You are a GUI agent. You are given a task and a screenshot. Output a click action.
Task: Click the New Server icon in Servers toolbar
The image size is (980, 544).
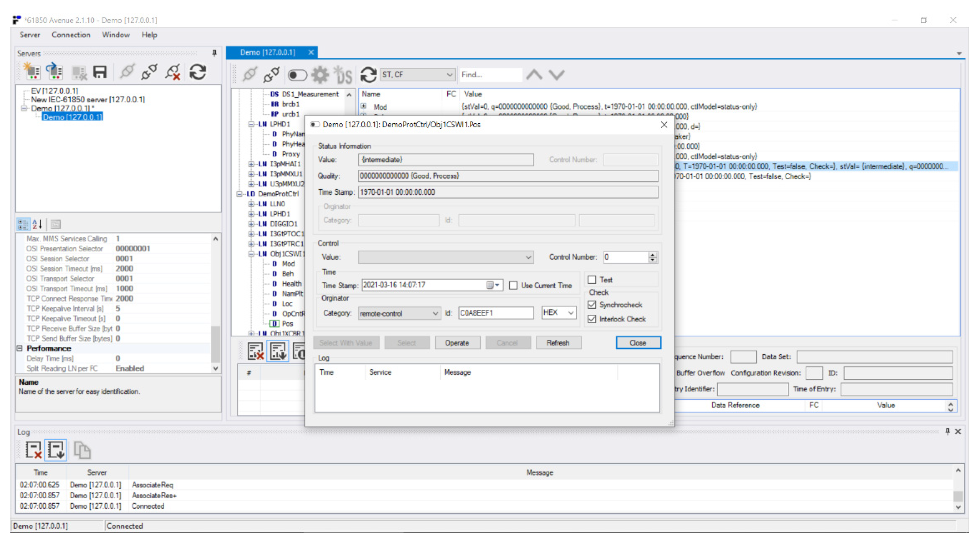[32, 72]
